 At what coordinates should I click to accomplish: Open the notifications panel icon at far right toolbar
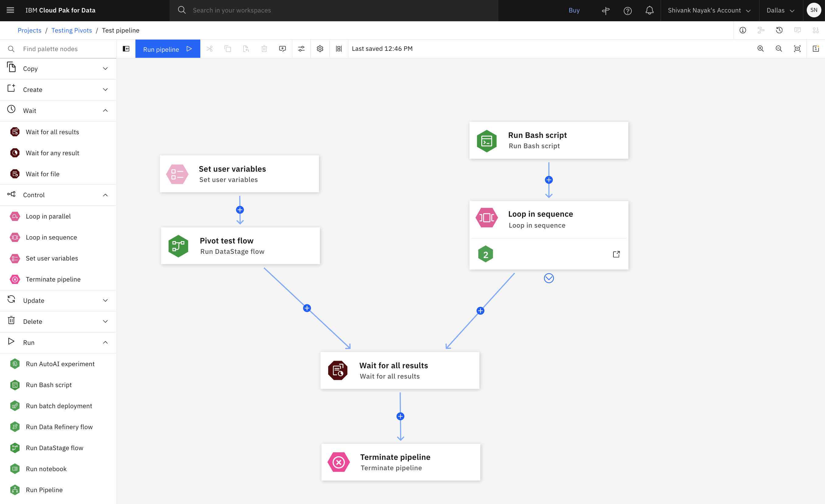pos(816,49)
